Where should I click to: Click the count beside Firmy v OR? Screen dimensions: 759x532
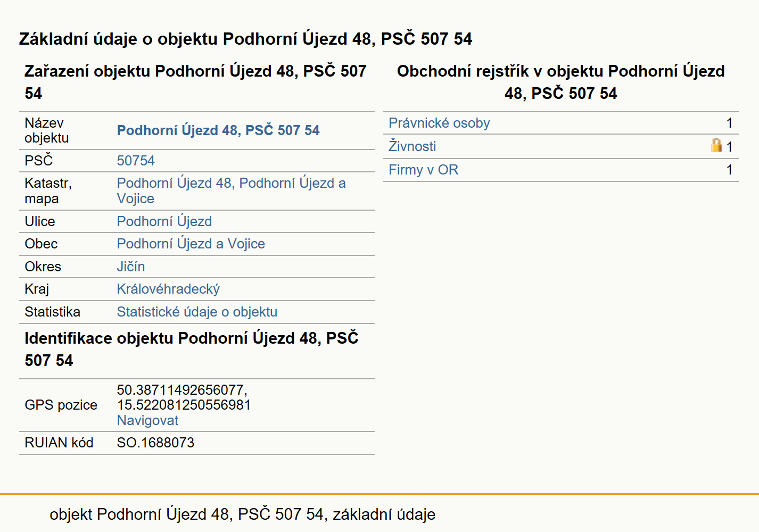coord(729,170)
